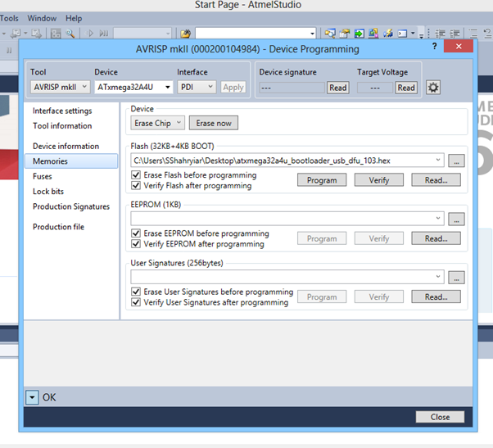Toggle Verify User Signatures after programming
This screenshot has height=448, width=493.
coord(136,302)
